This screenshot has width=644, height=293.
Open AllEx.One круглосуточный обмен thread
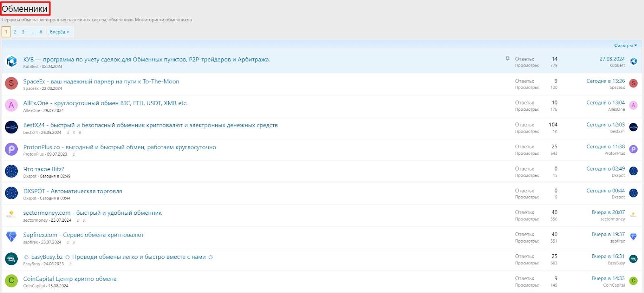(105, 103)
